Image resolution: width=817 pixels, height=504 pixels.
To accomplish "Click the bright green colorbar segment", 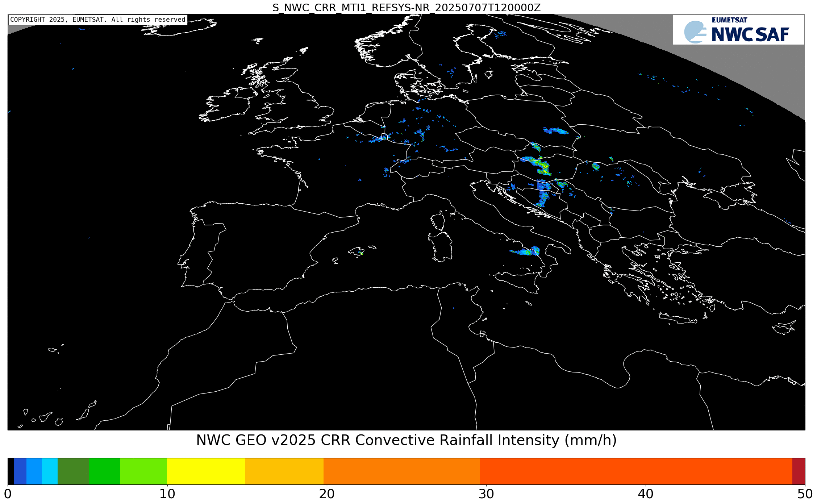I will [104, 471].
